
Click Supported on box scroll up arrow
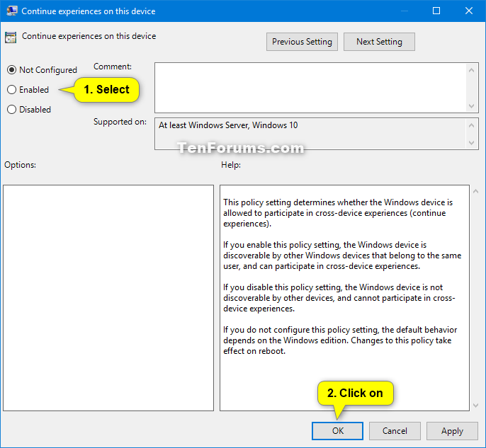coord(471,125)
